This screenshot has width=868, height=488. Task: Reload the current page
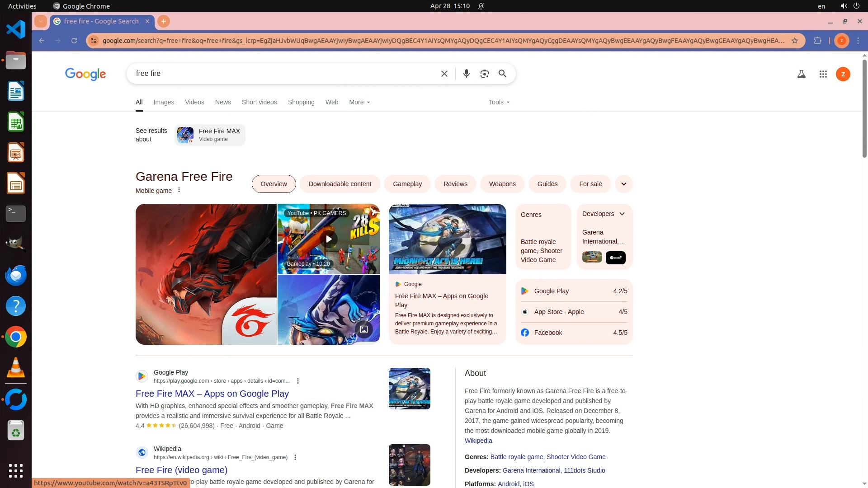pos(74,41)
